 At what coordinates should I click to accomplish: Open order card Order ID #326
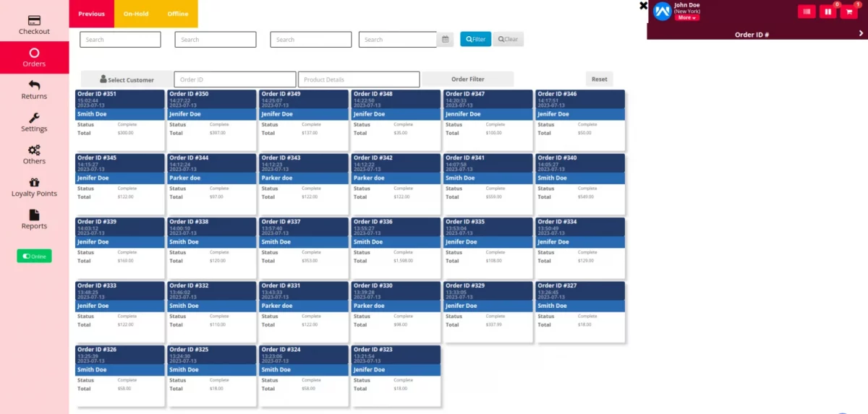(x=120, y=376)
